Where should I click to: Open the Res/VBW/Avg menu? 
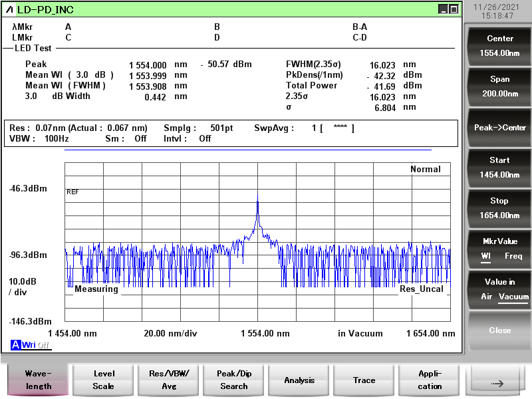coord(169,380)
